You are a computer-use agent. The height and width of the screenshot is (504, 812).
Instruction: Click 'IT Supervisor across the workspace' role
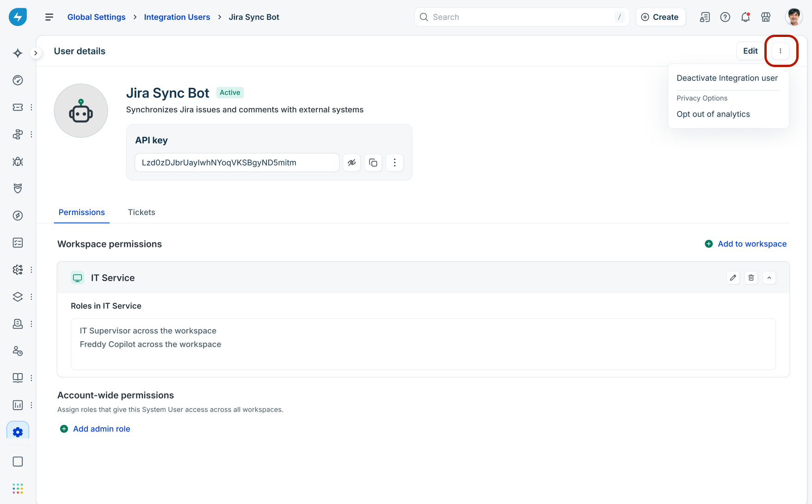(x=148, y=331)
